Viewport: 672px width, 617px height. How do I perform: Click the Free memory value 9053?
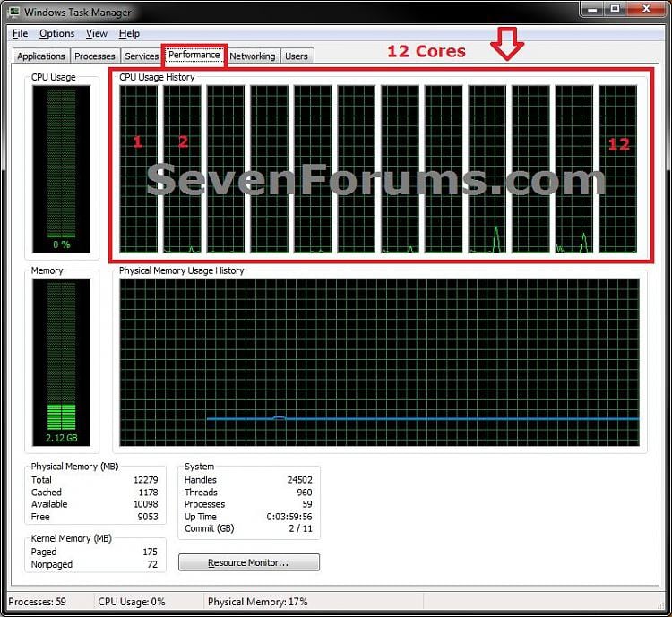(148, 517)
